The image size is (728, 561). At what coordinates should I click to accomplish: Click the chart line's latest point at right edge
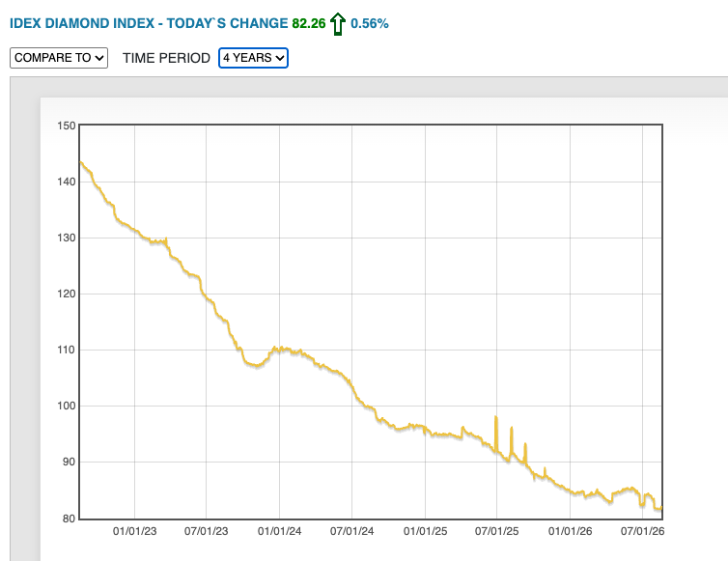(x=661, y=507)
